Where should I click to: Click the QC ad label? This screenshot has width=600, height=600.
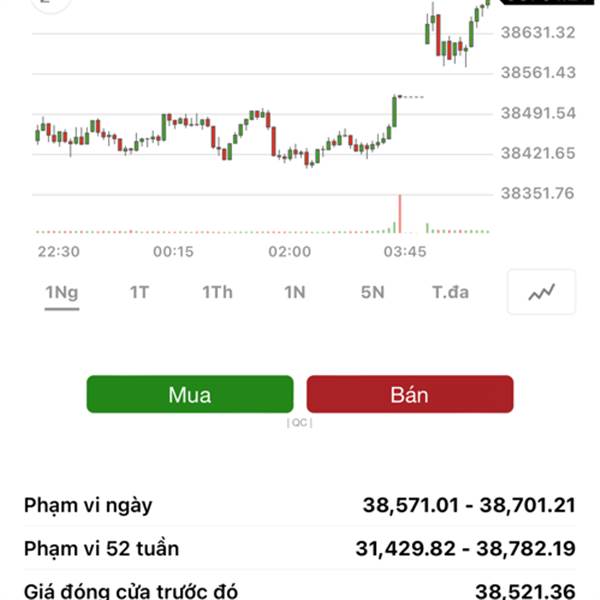click(300, 422)
